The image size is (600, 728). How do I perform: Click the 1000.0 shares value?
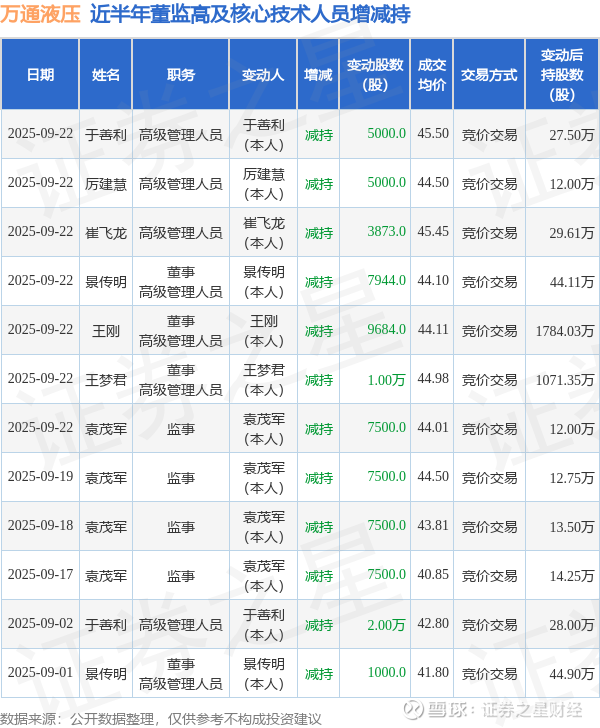coord(386,672)
